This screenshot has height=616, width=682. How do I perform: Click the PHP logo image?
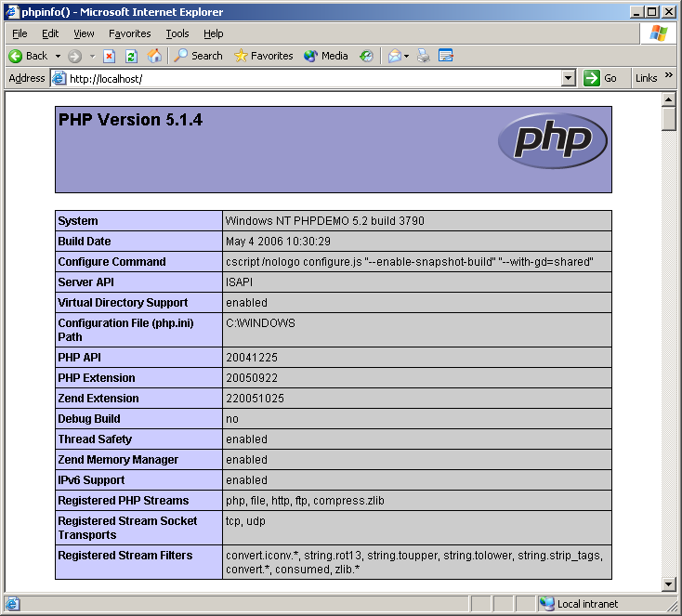pyautogui.click(x=552, y=141)
